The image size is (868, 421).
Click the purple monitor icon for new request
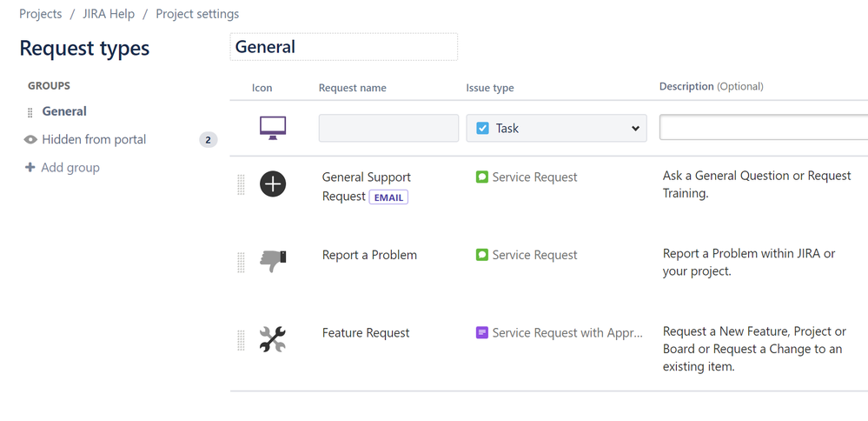click(x=273, y=128)
